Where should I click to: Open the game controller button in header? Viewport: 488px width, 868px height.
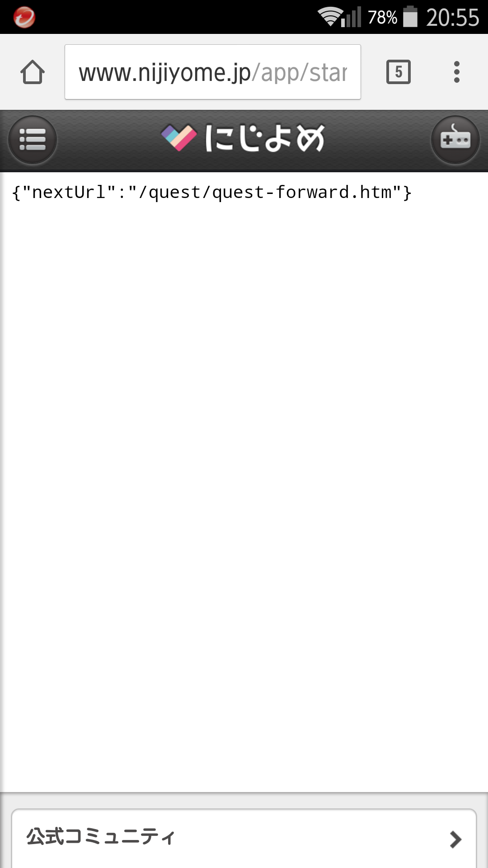455,140
